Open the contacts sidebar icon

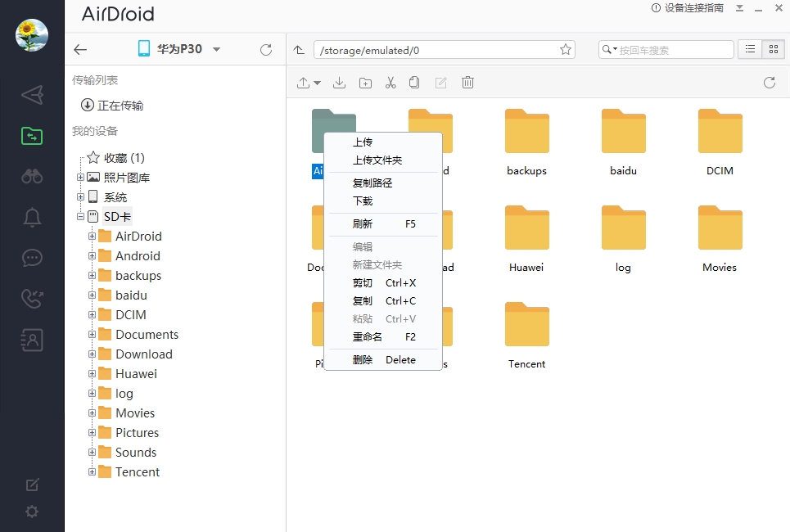[x=32, y=340]
